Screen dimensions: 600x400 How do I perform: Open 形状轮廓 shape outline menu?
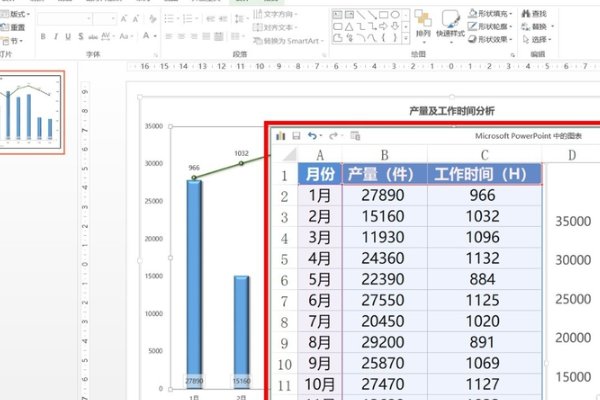pyautogui.click(x=491, y=26)
